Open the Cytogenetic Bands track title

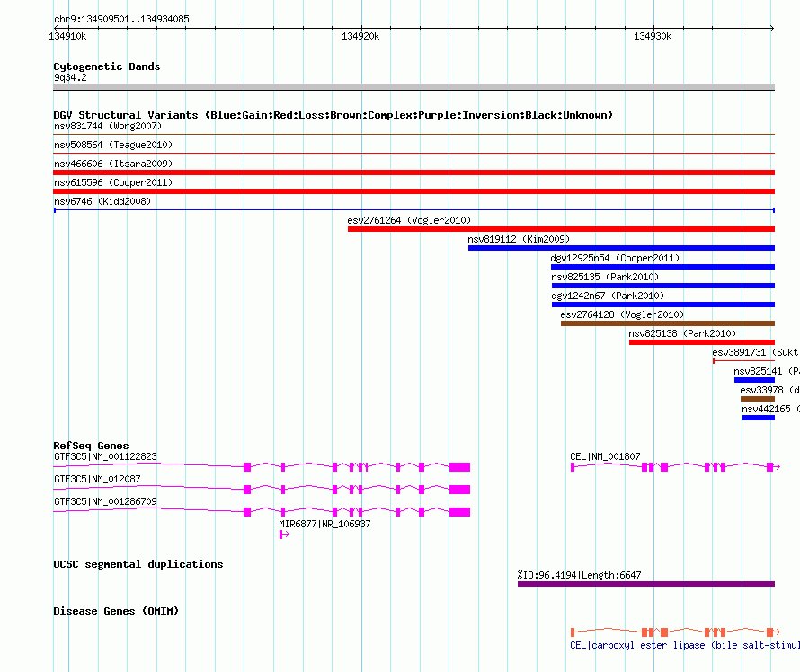coord(107,66)
